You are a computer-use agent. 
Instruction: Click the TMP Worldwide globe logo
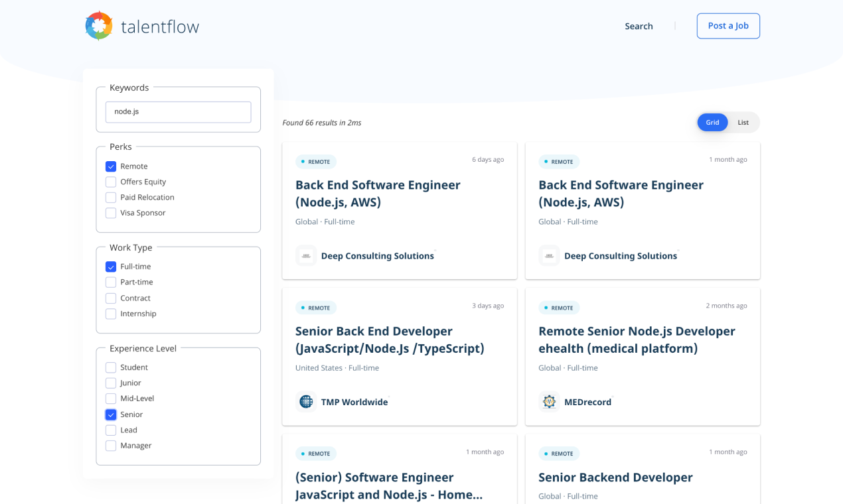pos(305,401)
